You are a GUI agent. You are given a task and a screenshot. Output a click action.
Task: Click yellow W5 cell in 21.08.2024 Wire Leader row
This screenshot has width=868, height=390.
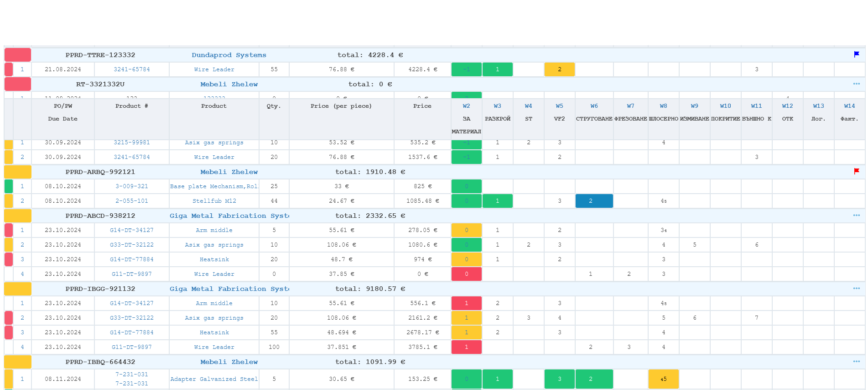[x=559, y=69]
